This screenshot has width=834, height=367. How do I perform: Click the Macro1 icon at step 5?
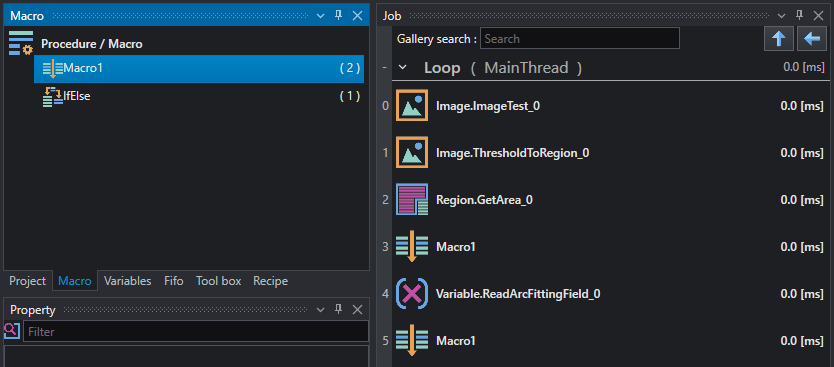click(412, 340)
